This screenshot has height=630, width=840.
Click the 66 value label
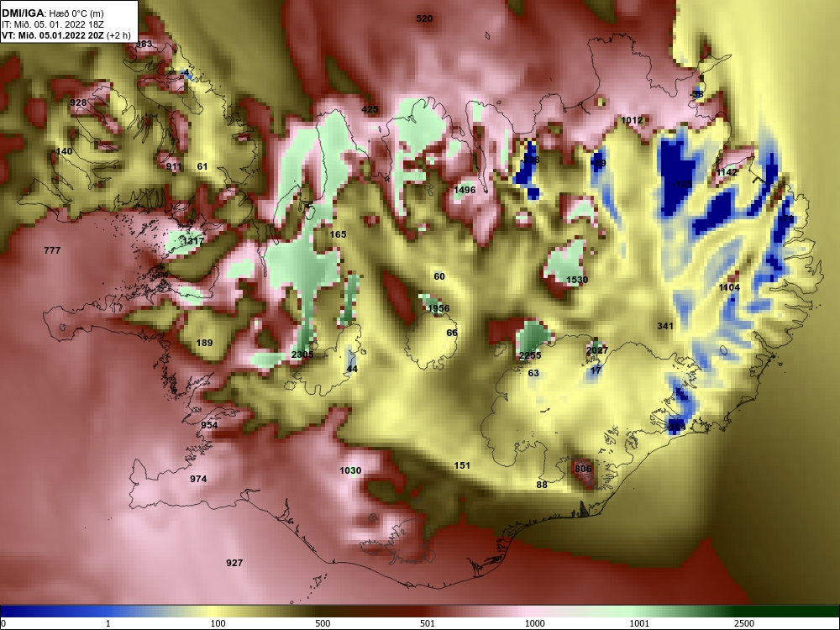(x=452, y=333)
